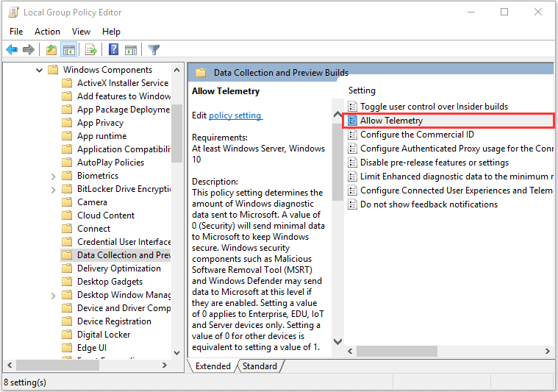The image size is (558, 392).
Task: Click the Up one level folder icon
Action: [51, 49]
